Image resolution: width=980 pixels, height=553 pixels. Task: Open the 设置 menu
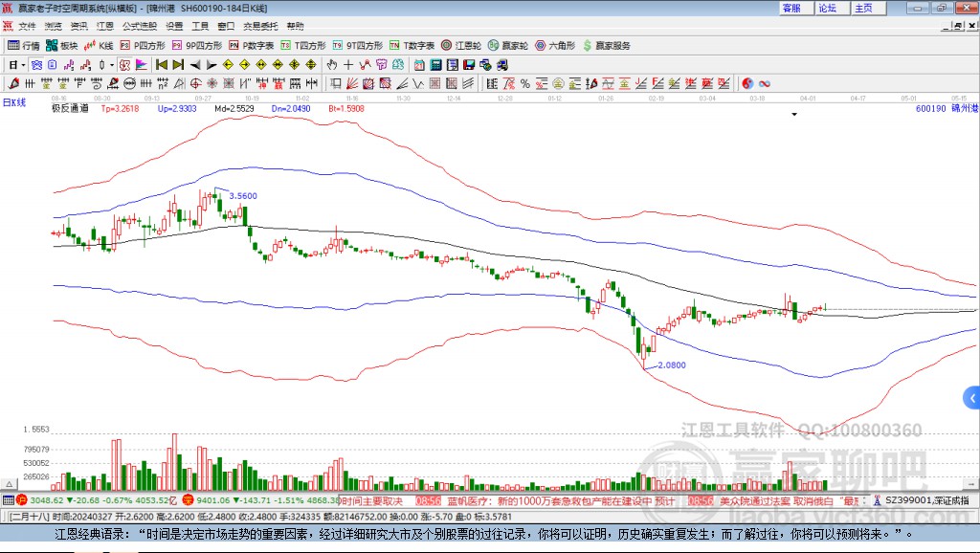click(x=174, y=26)
